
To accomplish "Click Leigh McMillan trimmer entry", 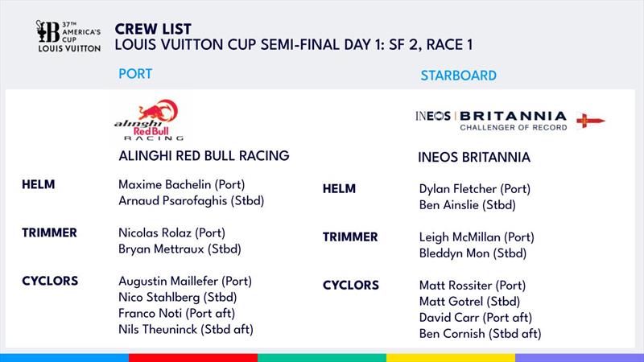I will click(477, 237).
